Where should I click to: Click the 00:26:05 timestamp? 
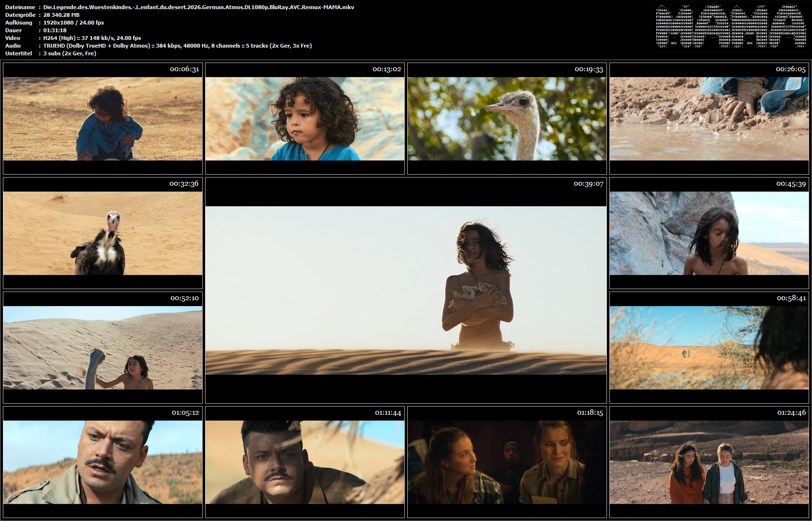click(x=791, y=69)
